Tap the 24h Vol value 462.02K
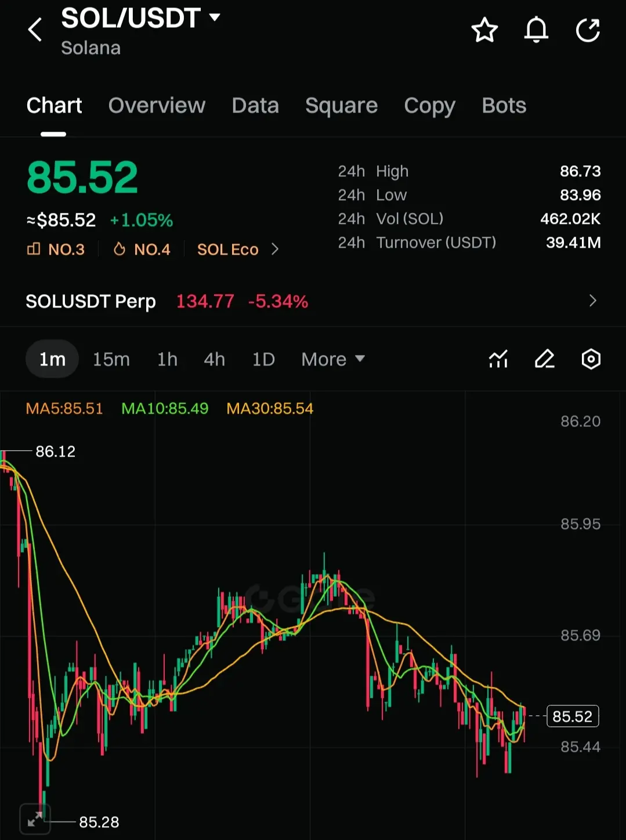Image resolution: width=626 pixels, height=840 pixels. click(570, 219)
